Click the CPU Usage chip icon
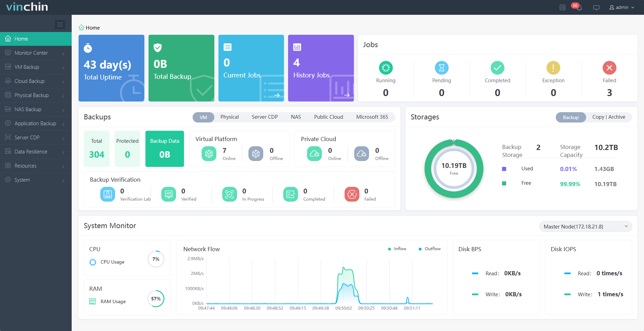Screen dimensions: 644x331 [93, 262]
